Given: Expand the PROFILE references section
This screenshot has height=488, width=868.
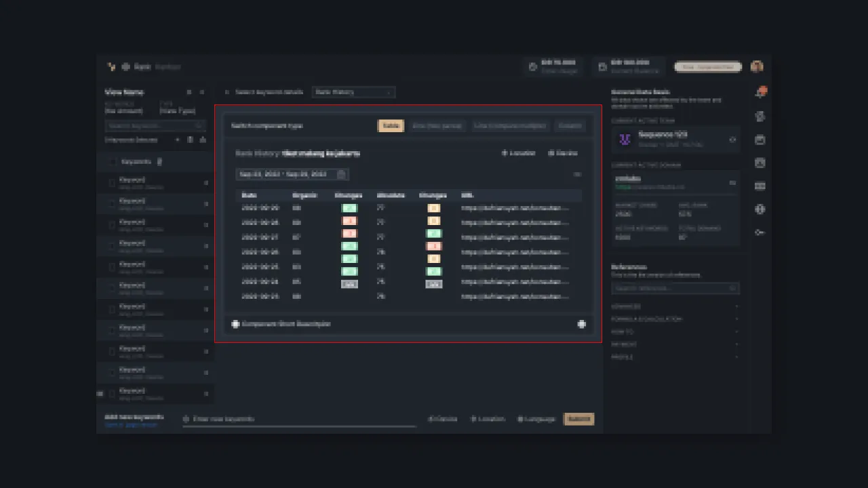Looking at the screenshot, I should click(674, 357).
